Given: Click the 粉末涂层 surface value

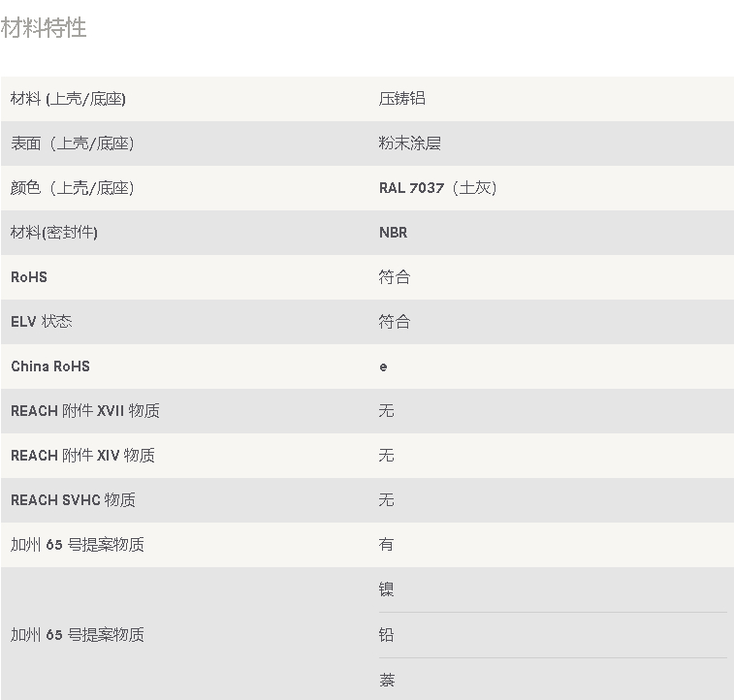Looking at the screenshot, I should click(x=409, y=143).
